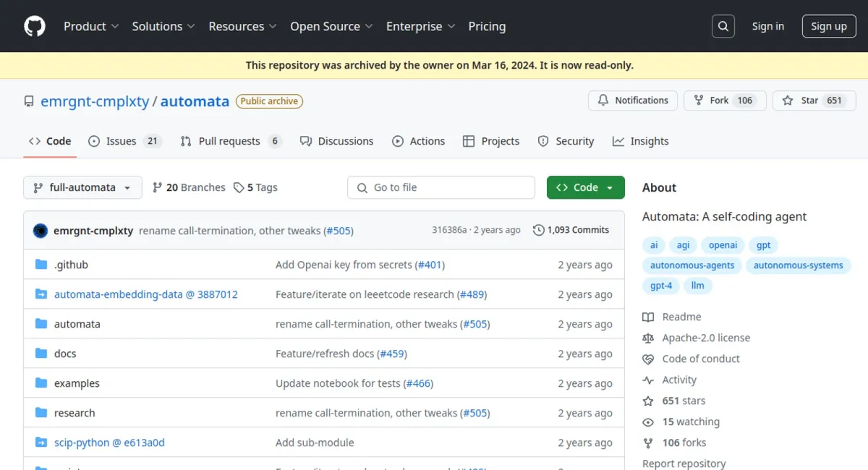Expand the full-automata branch dropdown
Screen dimensions: 868x470
pyautogui.click(x=82, y=187)
